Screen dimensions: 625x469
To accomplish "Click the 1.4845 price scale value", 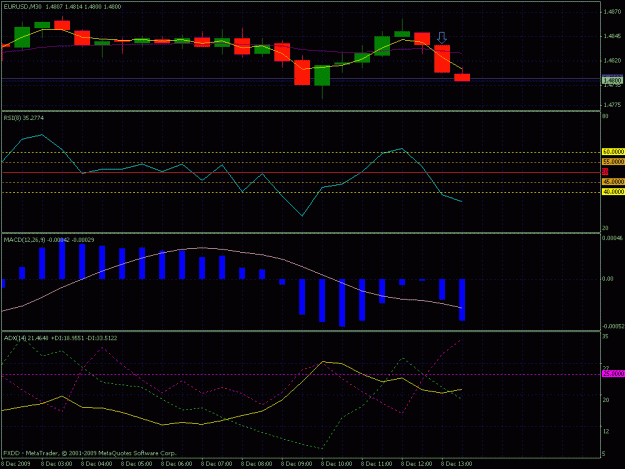I will (612, 36).
